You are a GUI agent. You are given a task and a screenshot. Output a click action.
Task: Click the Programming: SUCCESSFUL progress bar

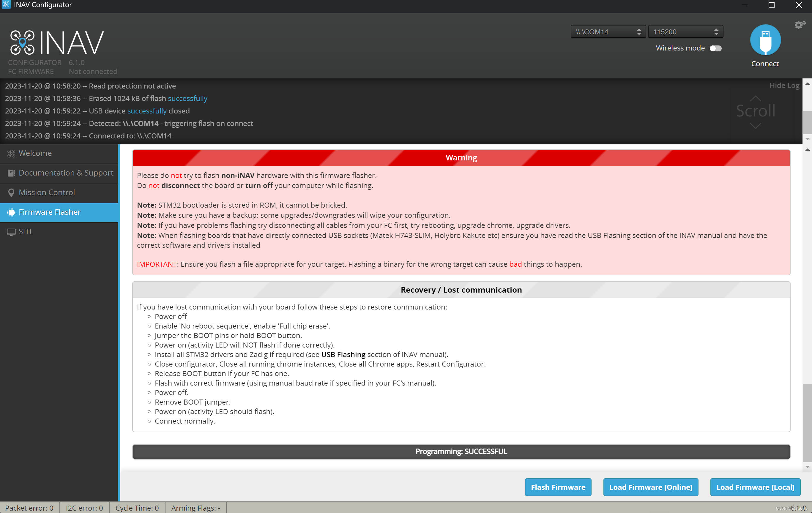461,451
